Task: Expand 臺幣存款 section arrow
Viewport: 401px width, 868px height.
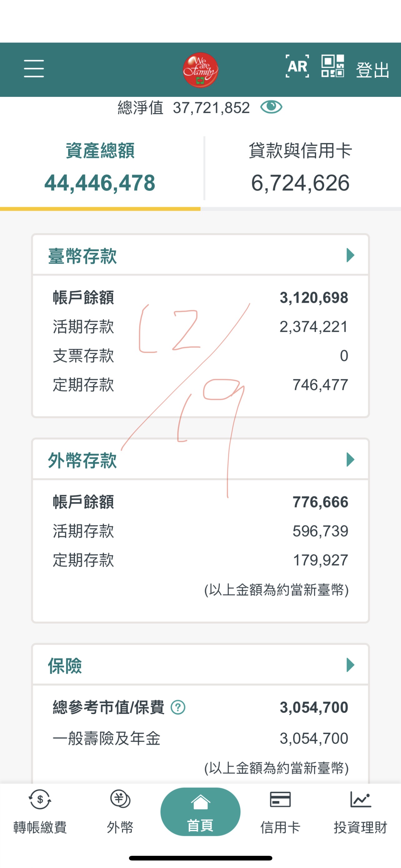Action: (350, 255)
